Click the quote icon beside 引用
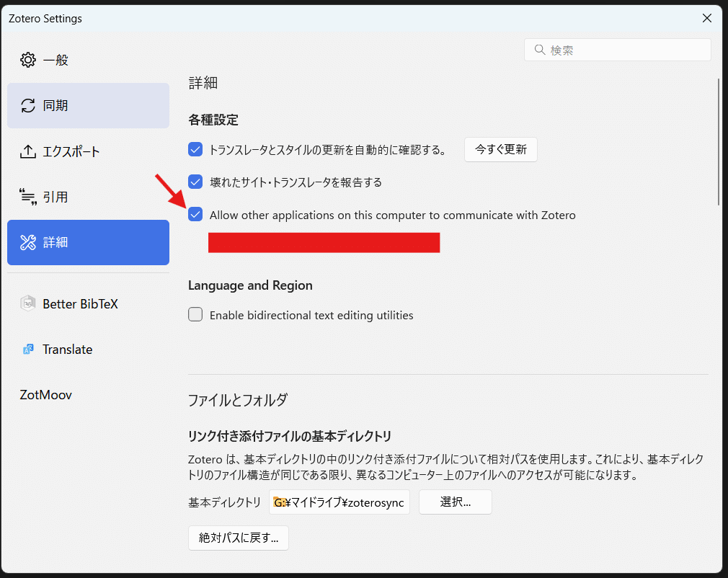The height and width of the screenshot is (578, 728). click(28, 197)
